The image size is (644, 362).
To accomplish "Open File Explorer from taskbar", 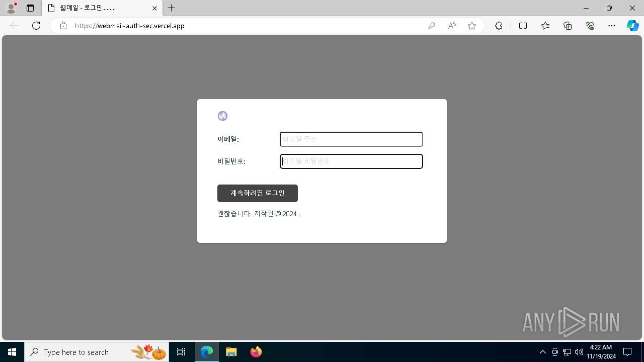I will pos(231,352).
